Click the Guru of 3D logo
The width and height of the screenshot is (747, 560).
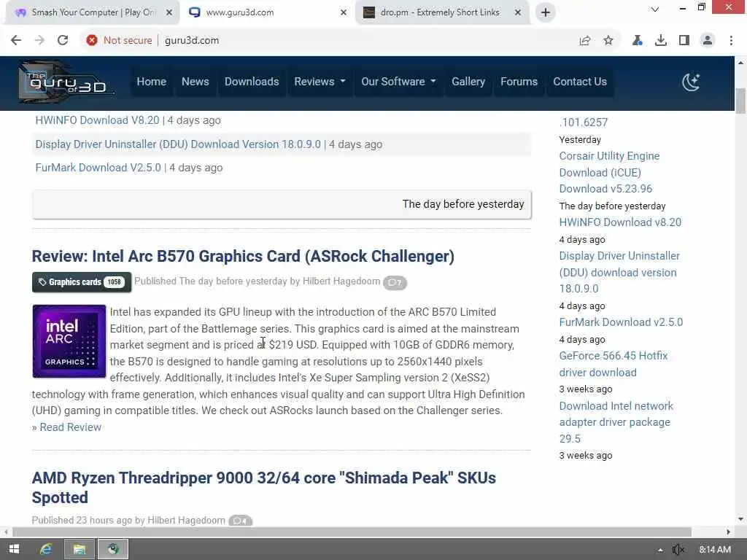66,82
